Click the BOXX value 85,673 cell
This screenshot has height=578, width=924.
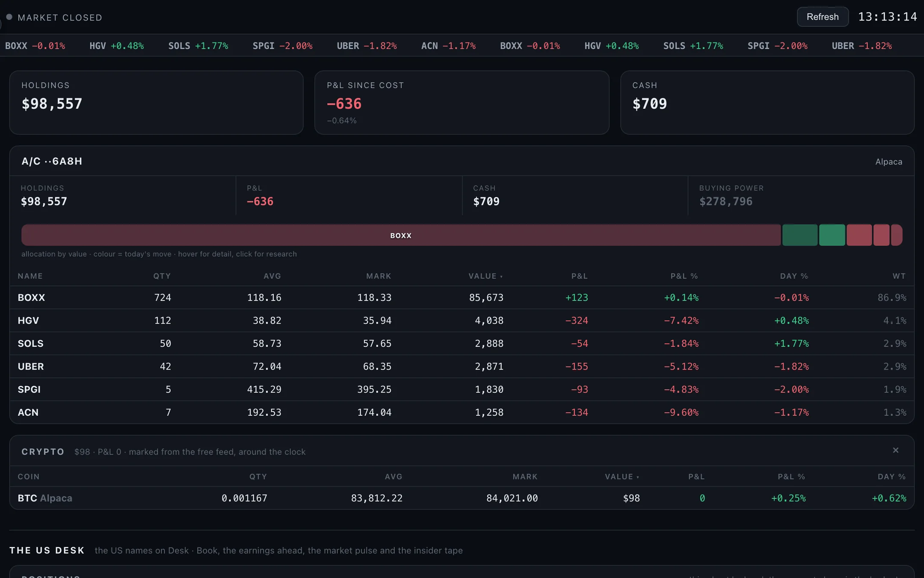486,298
